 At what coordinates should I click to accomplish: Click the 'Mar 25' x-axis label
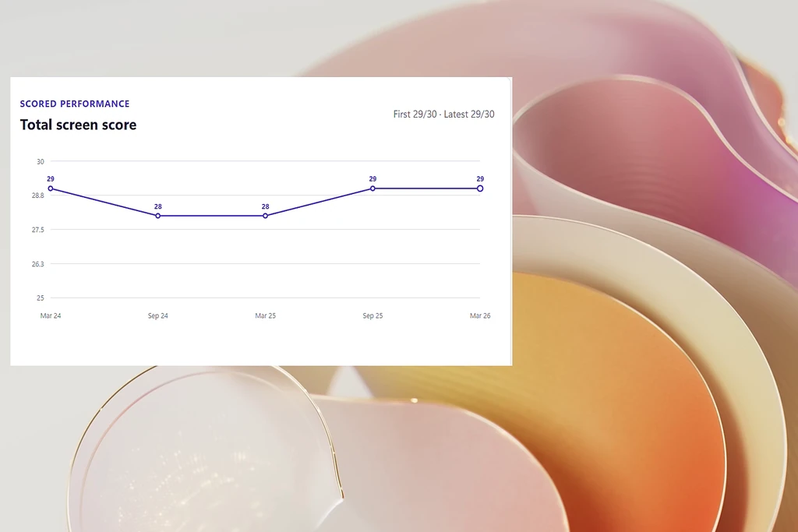(265, 315)
